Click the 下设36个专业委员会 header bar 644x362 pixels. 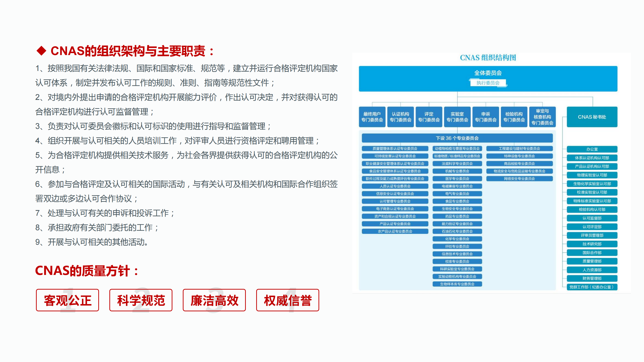pyautogui.click(x=457, y=138)
